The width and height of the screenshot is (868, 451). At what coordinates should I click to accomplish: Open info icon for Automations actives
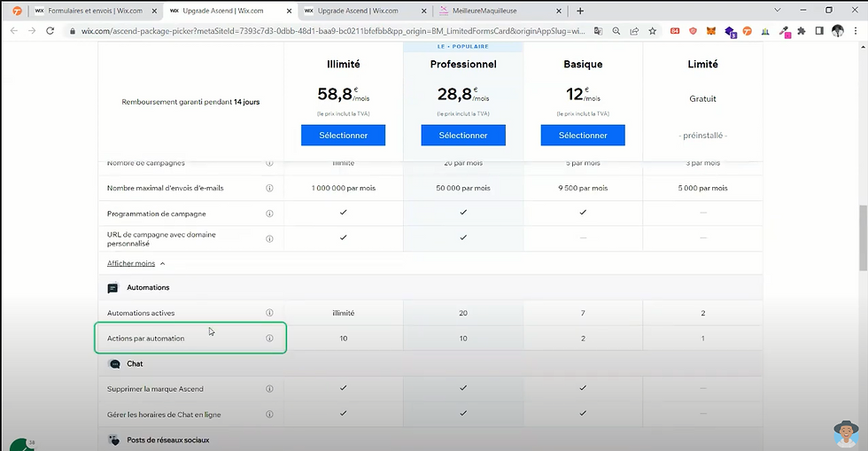(269, 313)
